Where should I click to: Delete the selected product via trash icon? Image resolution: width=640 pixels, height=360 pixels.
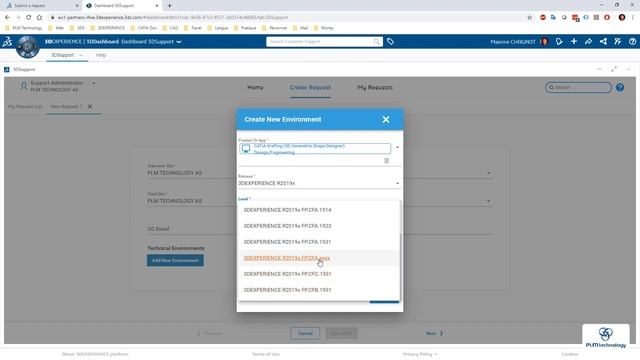pos(387,161)
